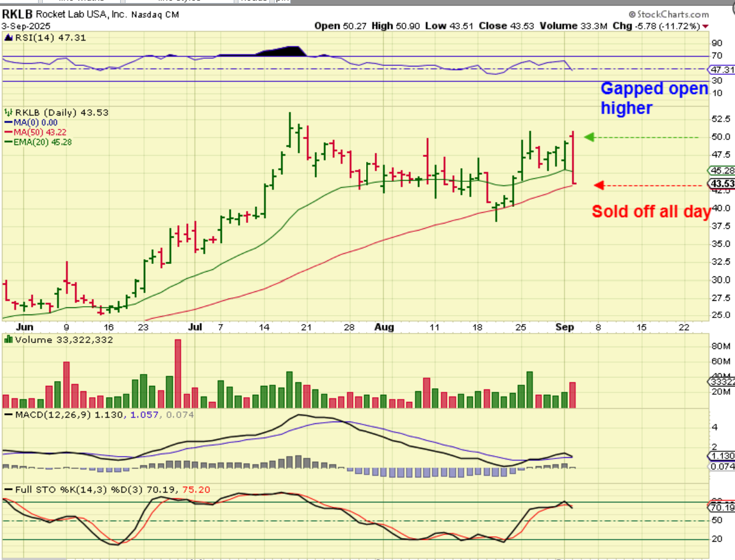Click the 52.5 price axis label
Screen dimensions: 735x560
[721, 118]
